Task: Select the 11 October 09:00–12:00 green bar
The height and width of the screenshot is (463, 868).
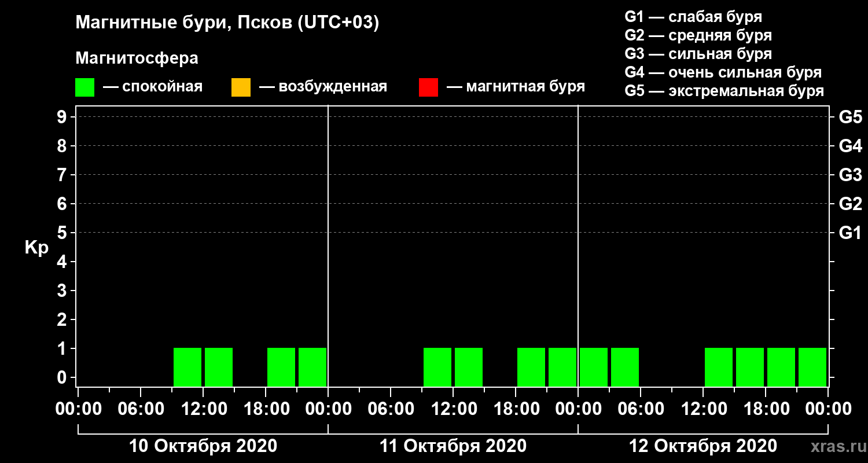Action: (x=437, y=367)
